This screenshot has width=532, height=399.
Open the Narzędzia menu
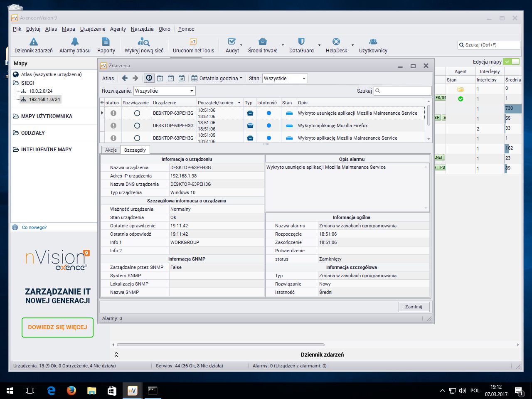(142, 29)
